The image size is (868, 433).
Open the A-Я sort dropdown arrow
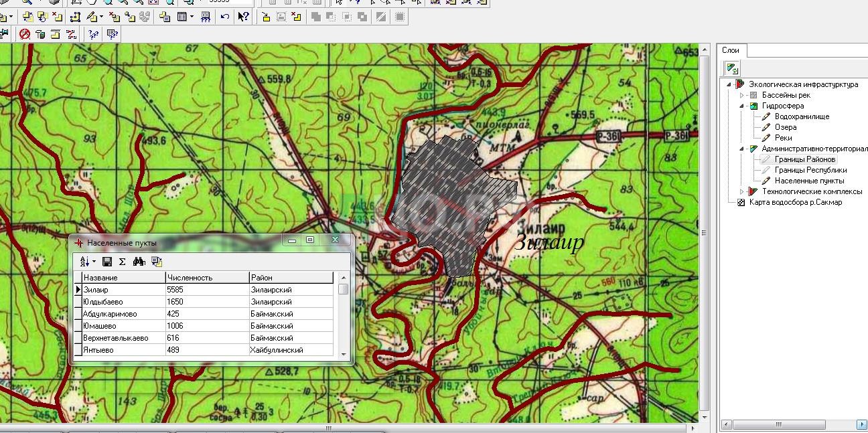point(94,262)
